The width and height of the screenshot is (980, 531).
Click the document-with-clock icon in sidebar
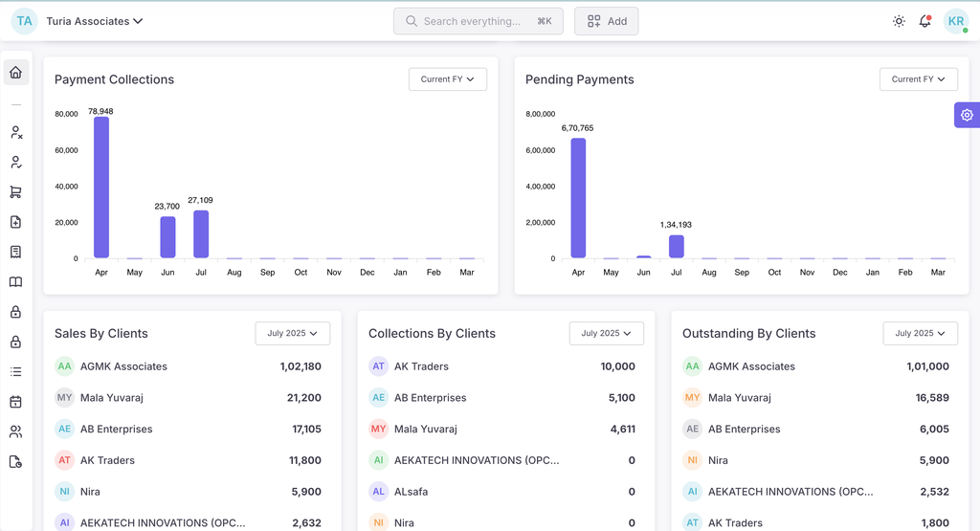(16, 462)
